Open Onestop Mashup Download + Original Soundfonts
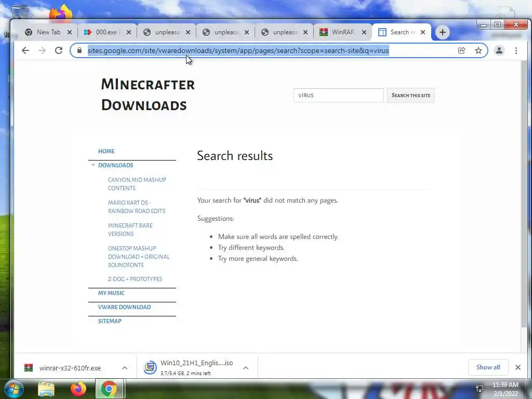The image size is (532, 399). pos(139,257)
